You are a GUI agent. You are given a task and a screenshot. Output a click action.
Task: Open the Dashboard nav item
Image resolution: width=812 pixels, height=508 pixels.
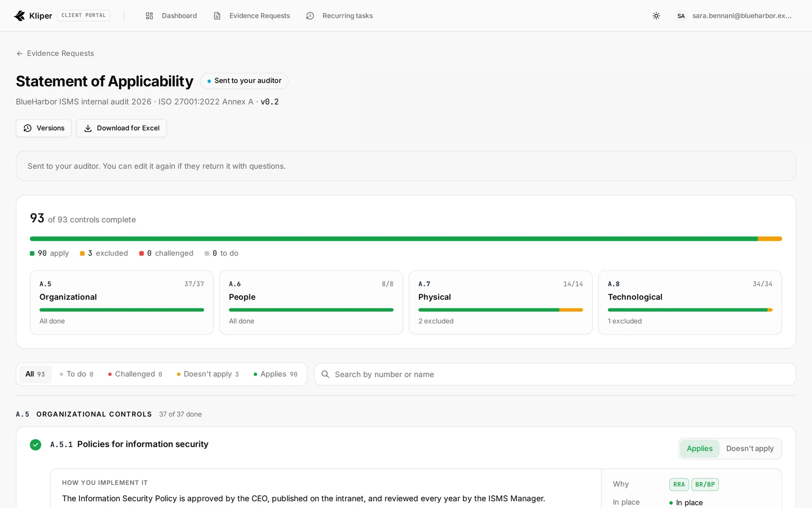[x=171, y=16]
